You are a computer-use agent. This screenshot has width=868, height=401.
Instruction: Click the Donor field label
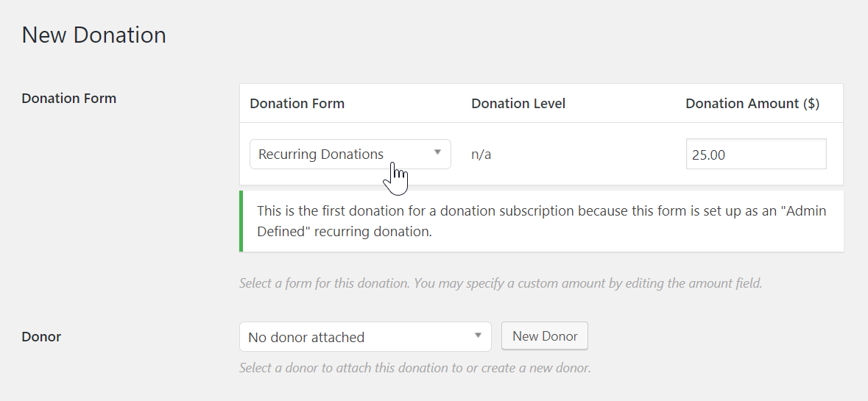click(41, 336)
